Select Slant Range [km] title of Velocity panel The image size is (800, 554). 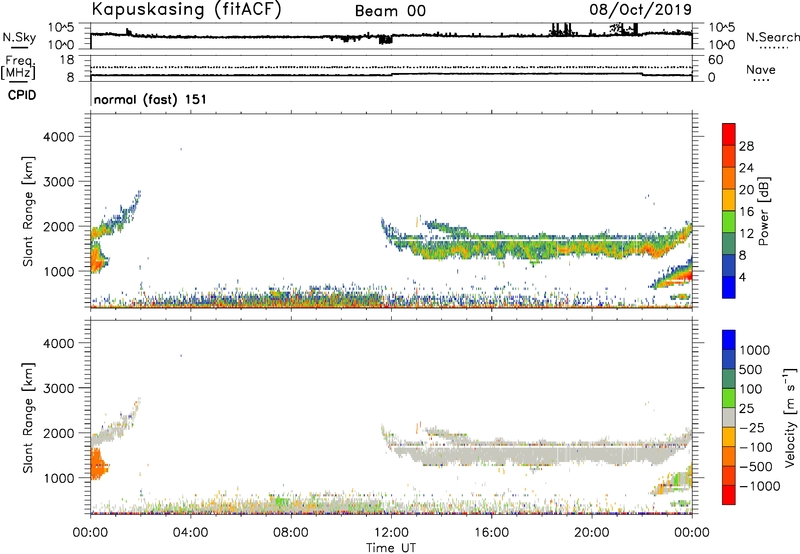point(28,417)
